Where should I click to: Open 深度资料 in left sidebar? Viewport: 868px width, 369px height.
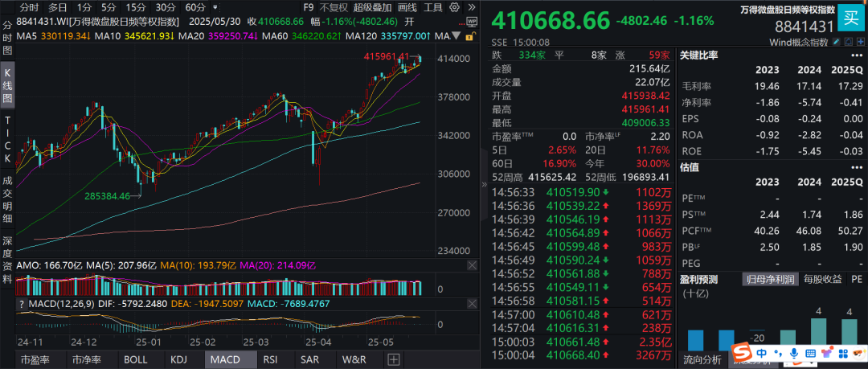tap(8, 260)
